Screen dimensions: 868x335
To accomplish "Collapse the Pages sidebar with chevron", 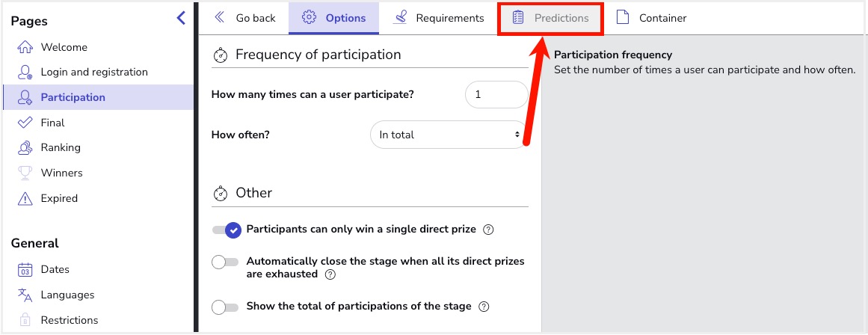I will point(181,18).
